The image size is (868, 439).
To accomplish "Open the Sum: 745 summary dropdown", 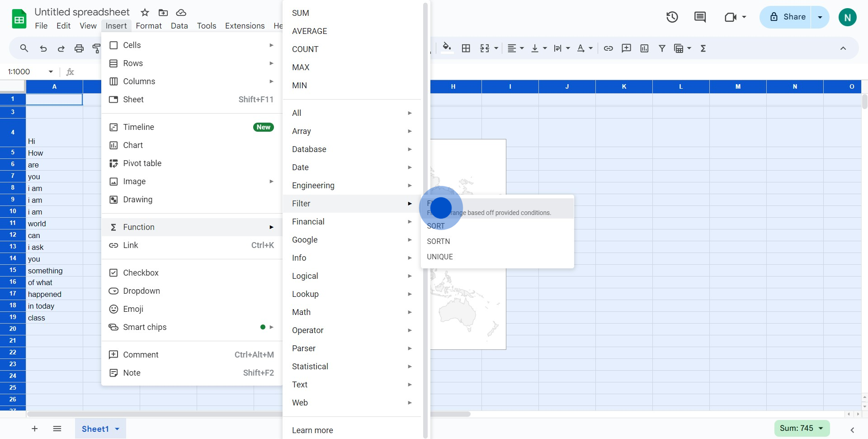I will pos(802,428).
